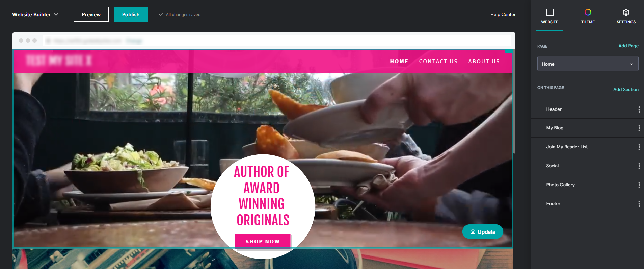This screenshot has height=269, width=644.
Task: Click the Add Page link
Action: (x=628, y=46)
